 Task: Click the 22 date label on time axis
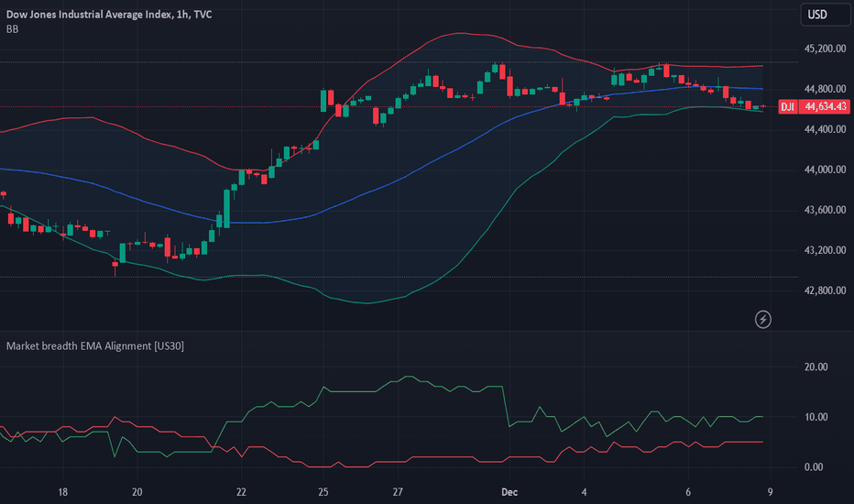(x=241, y=492)
